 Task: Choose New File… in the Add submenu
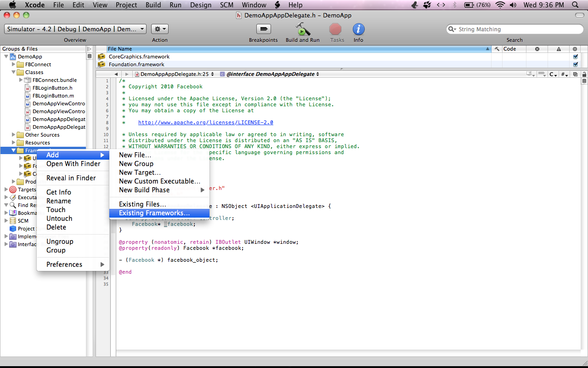pos(159,155)
